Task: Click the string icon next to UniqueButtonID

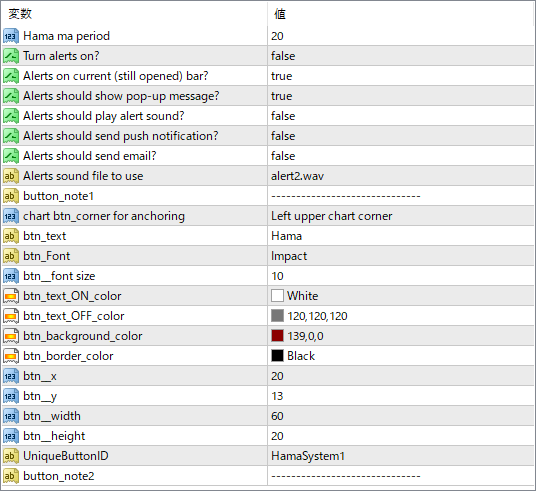Action: [x=11, y=456]
